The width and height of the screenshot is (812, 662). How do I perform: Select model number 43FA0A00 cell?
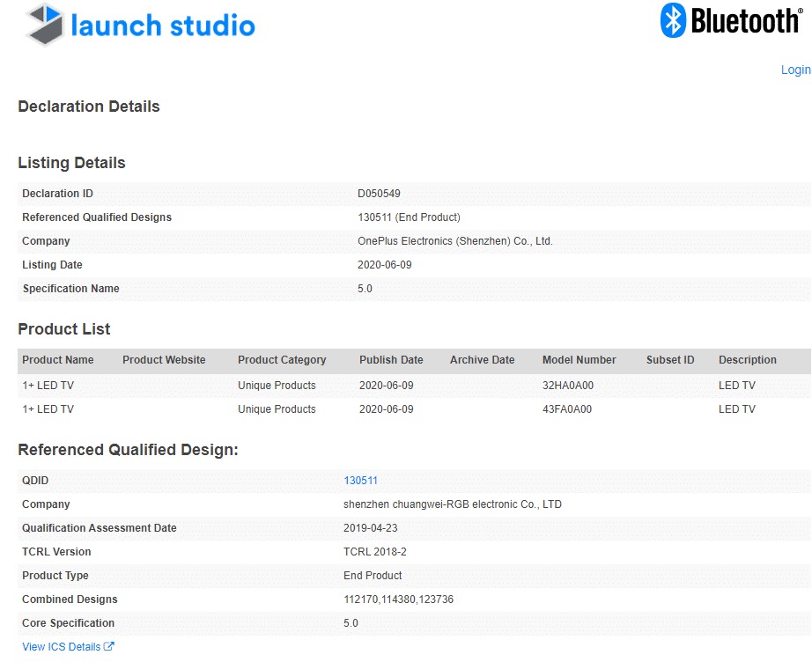(x=567, y=409)
